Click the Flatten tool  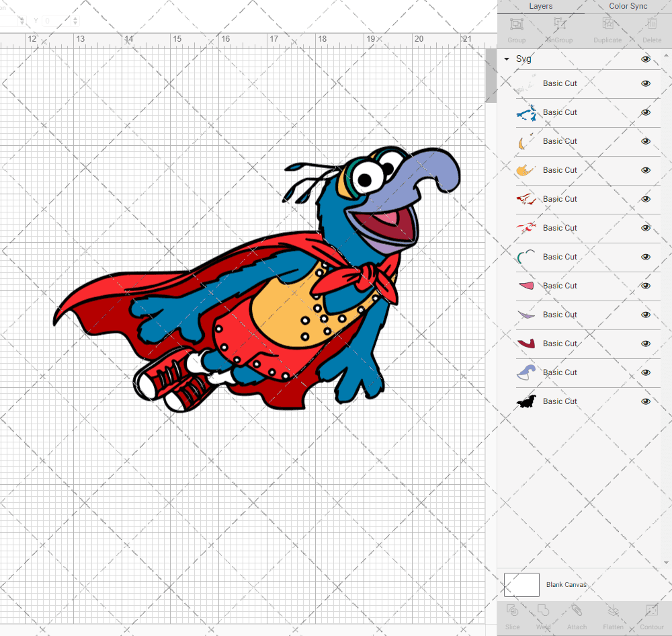pos(614,610)
